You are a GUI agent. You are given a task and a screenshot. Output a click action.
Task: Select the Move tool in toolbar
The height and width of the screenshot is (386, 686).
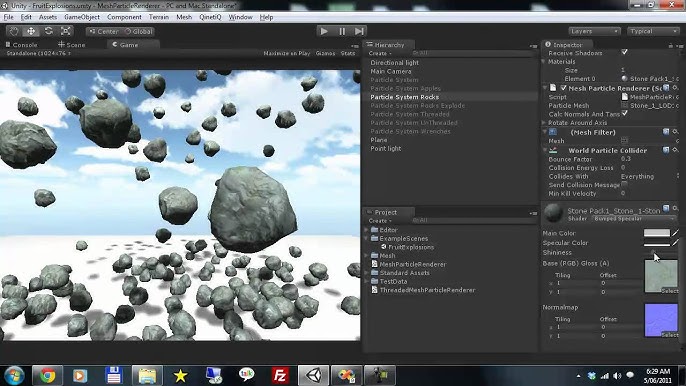(31, 31)
